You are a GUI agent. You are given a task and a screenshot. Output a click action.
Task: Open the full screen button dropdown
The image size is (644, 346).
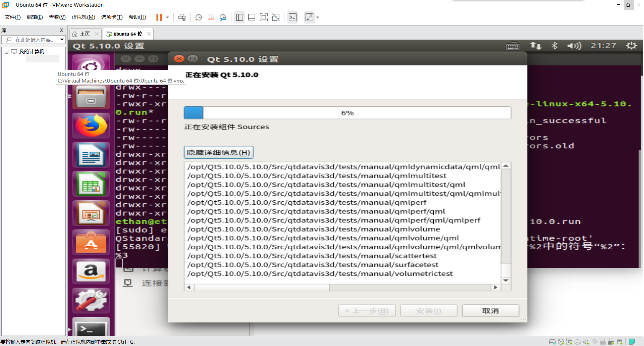(317, 17)
